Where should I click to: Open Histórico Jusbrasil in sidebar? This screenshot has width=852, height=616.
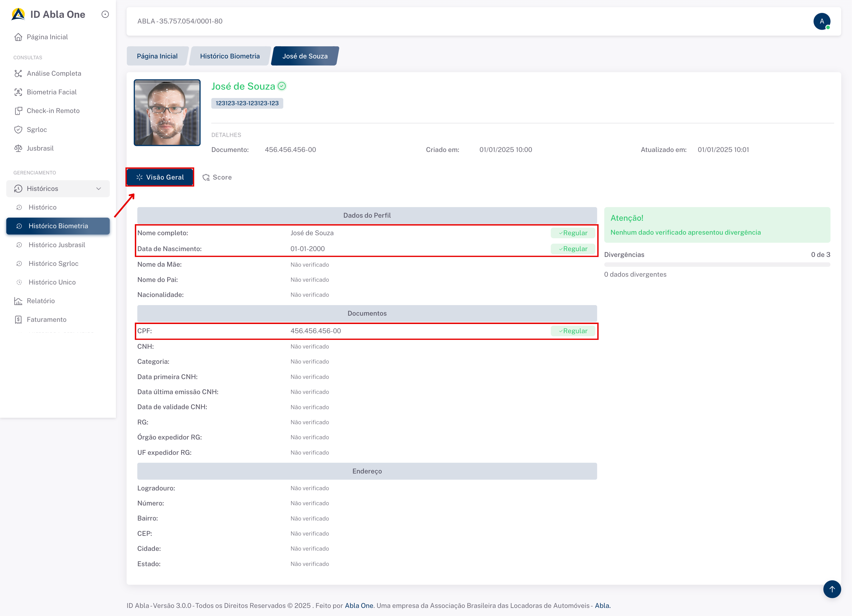[x=57, y=245]
